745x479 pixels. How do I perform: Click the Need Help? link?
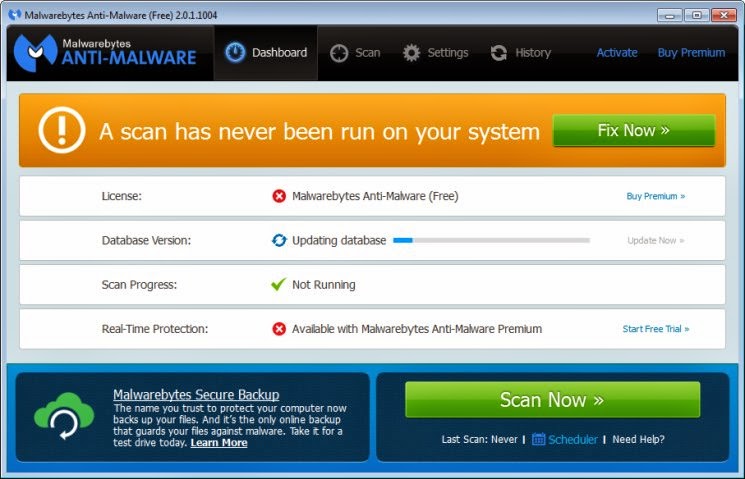[638, 440]
